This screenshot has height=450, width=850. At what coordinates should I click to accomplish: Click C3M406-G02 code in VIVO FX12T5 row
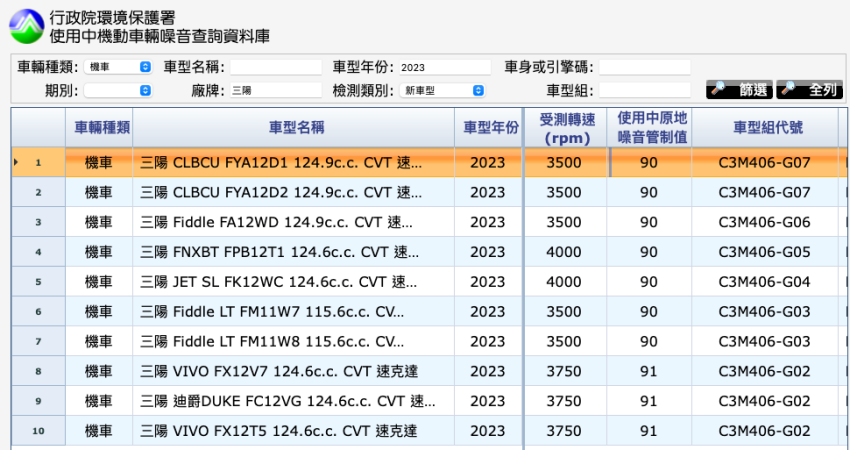click(764, 430)
